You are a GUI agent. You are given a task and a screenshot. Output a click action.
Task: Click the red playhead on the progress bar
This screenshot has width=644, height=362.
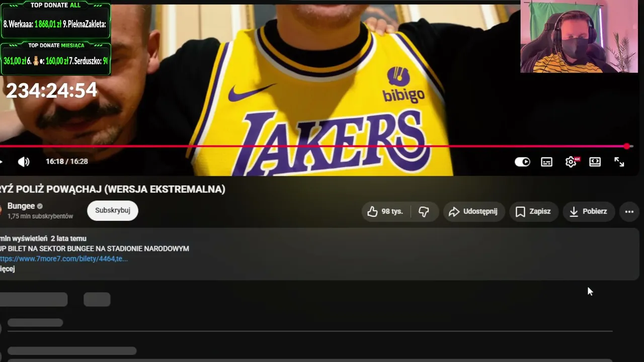627,146
